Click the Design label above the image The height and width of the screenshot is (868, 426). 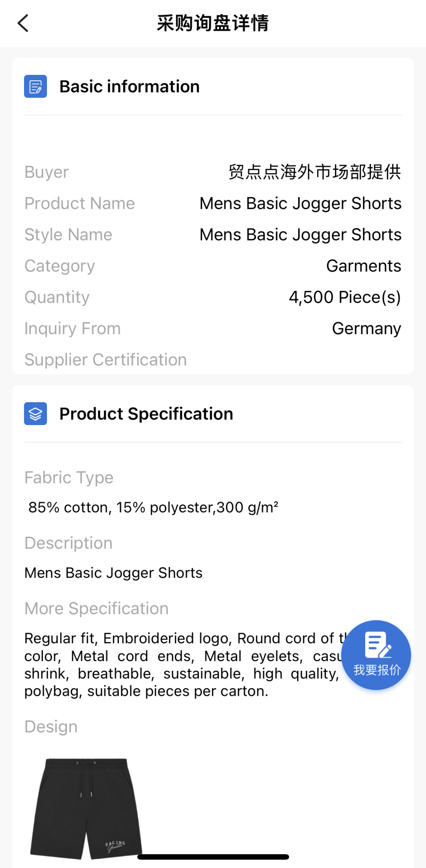(x=51, y=727)
